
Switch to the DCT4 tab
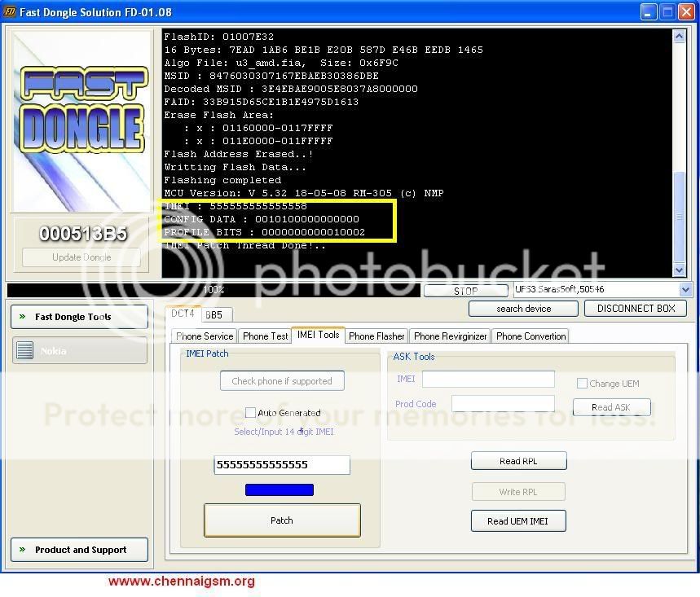click(x=183, y=314)
